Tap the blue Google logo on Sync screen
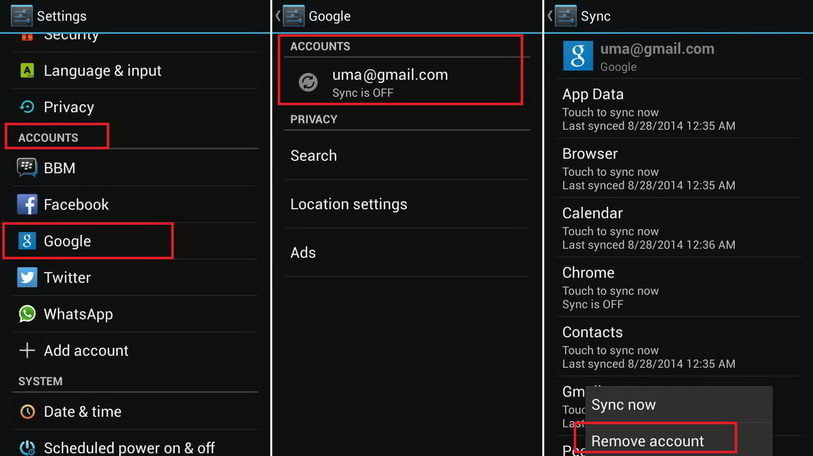Viewport: 813px width, 456px height. click(578, 56)
